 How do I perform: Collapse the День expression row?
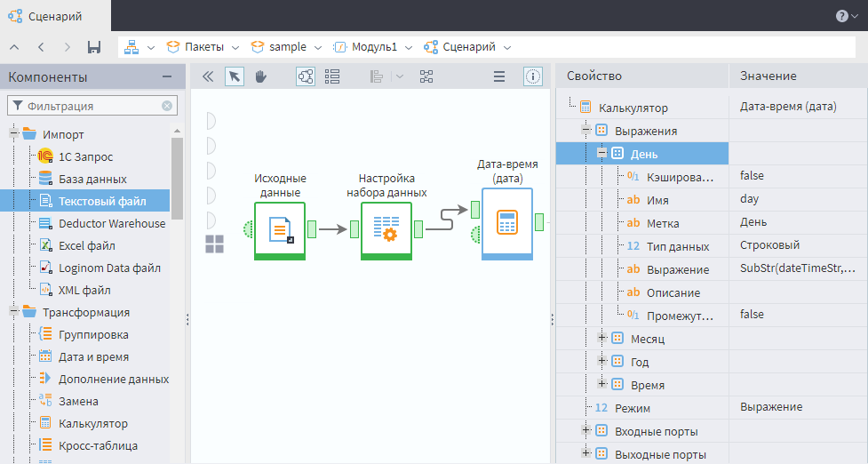[602, 154]
